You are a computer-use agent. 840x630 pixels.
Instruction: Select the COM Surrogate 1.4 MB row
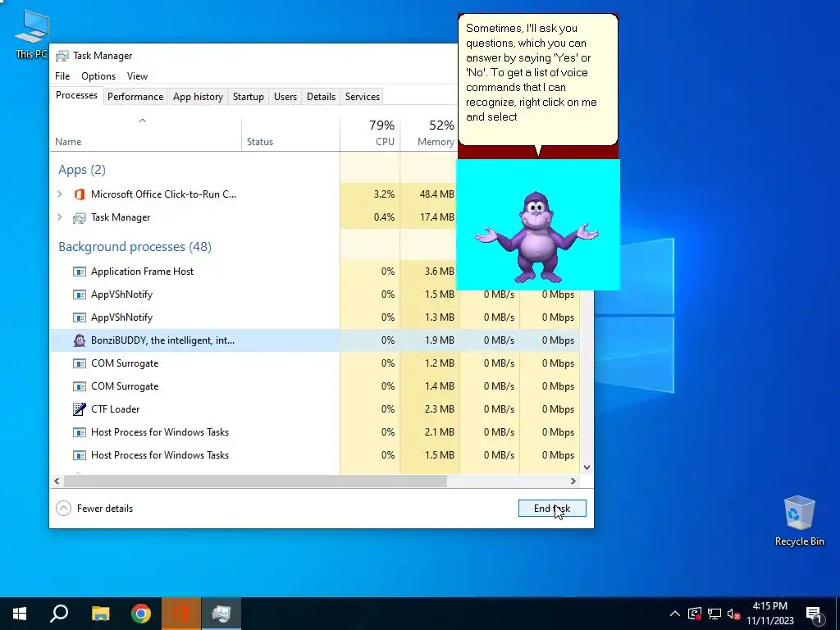click(x=314, y=386)
